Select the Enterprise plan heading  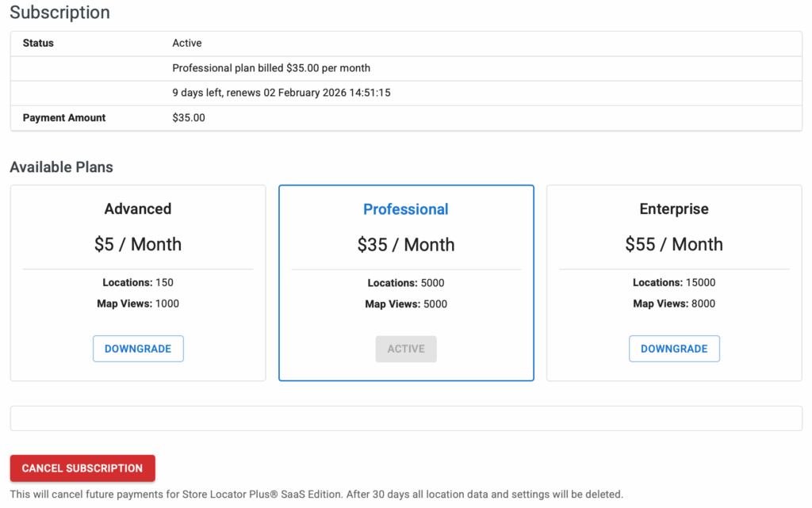click(674, 209)
